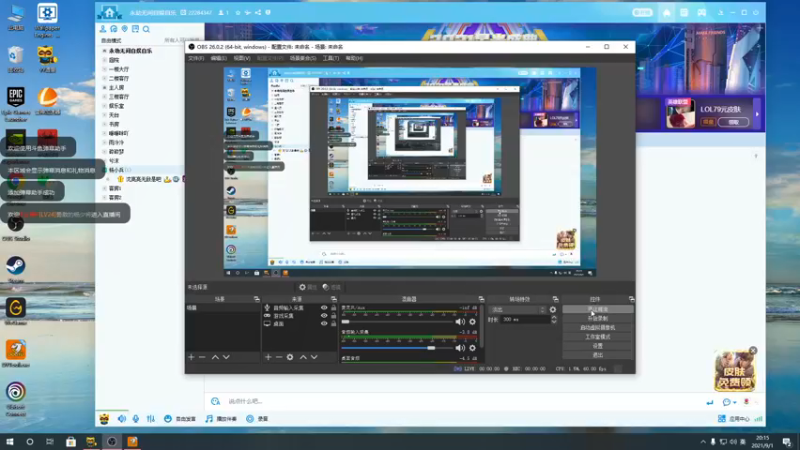Open the Epic Games Launcher desktop icon

point(16,104)
